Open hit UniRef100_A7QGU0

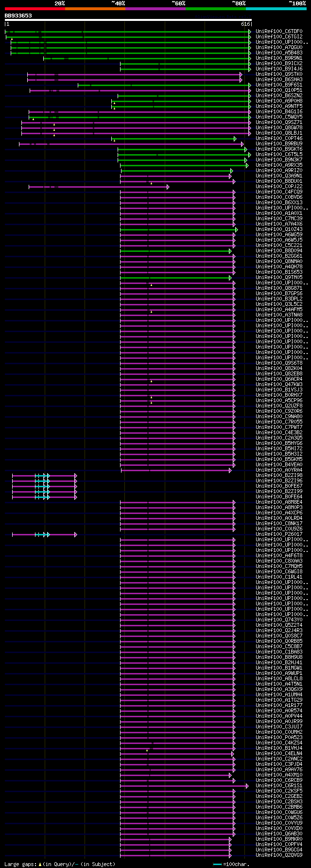(x=279, y=48)
